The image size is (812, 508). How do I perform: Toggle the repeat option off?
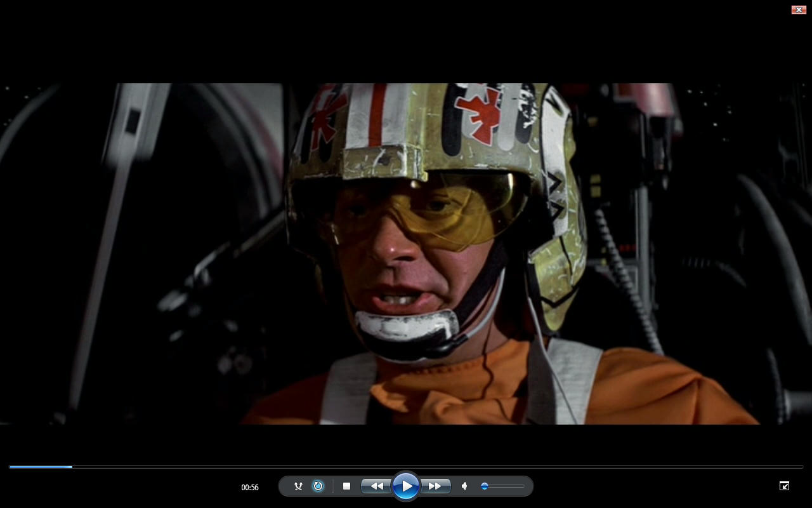click(x=318, y=486)
